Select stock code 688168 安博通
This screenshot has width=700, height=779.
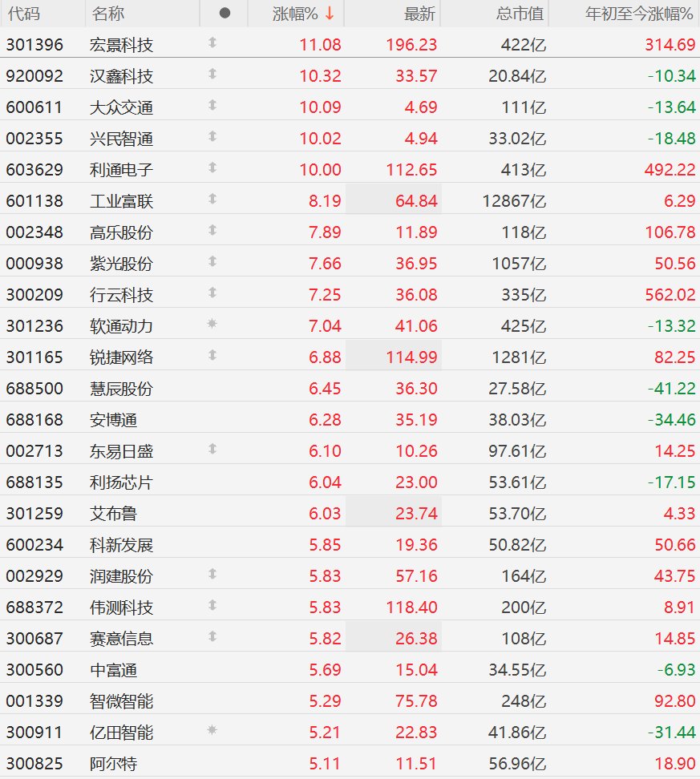pos(34,420)
